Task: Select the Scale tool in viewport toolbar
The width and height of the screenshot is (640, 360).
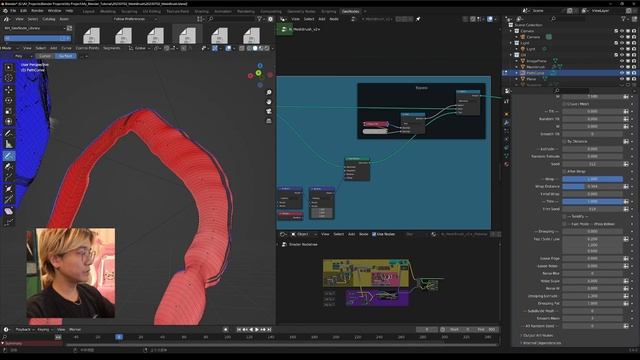Action: click(9, 111)
